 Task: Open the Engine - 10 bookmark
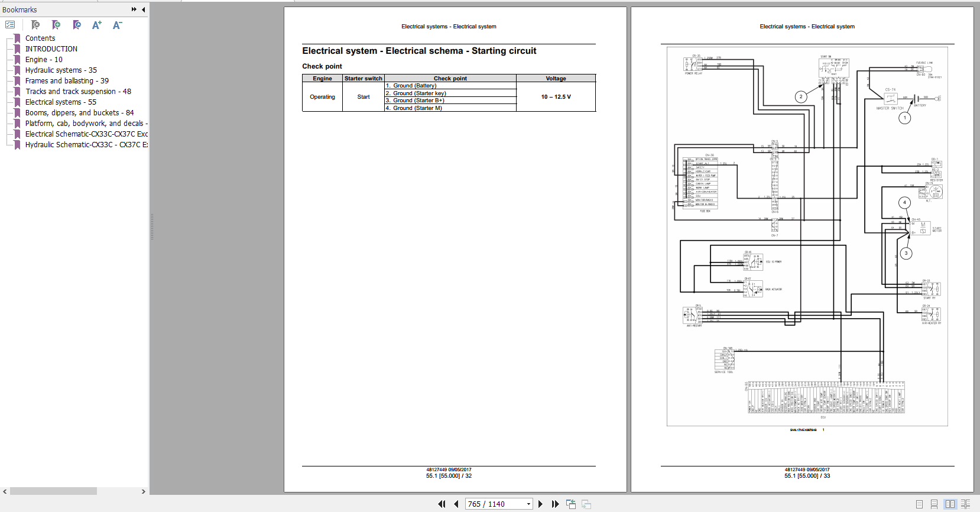point(44,60)
